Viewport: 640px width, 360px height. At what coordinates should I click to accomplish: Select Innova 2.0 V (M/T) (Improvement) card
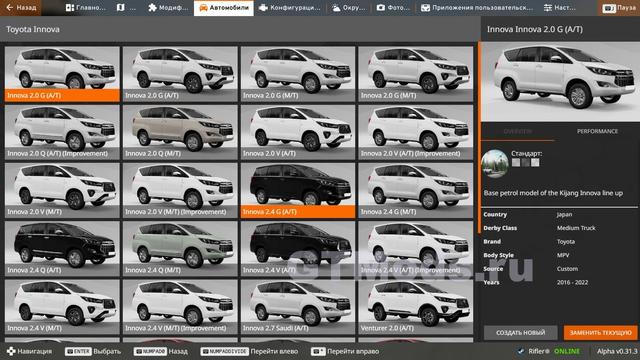click(180, 191)
